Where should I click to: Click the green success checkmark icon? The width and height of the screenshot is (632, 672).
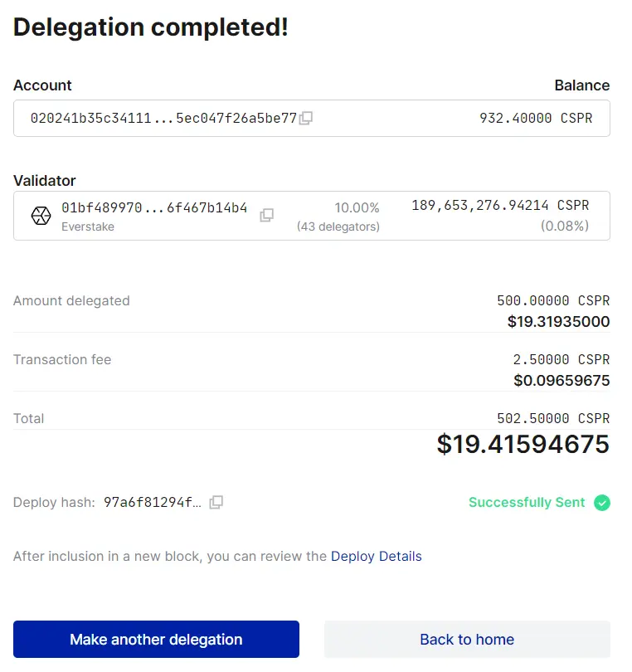pos(600,503)
